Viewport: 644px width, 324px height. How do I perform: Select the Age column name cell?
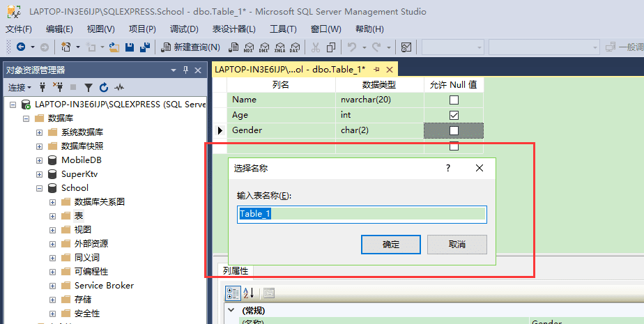(x=281, y=115)
